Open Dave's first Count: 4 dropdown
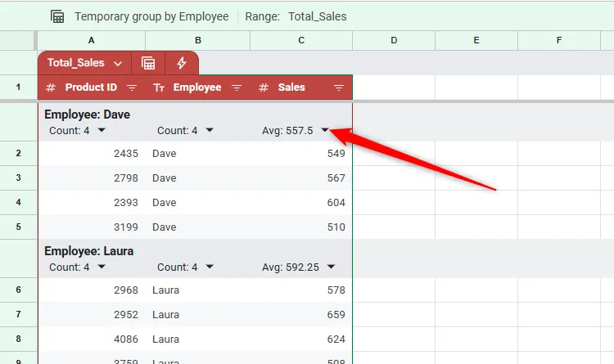This screenshot has width=614, height=364. (102, 130)
